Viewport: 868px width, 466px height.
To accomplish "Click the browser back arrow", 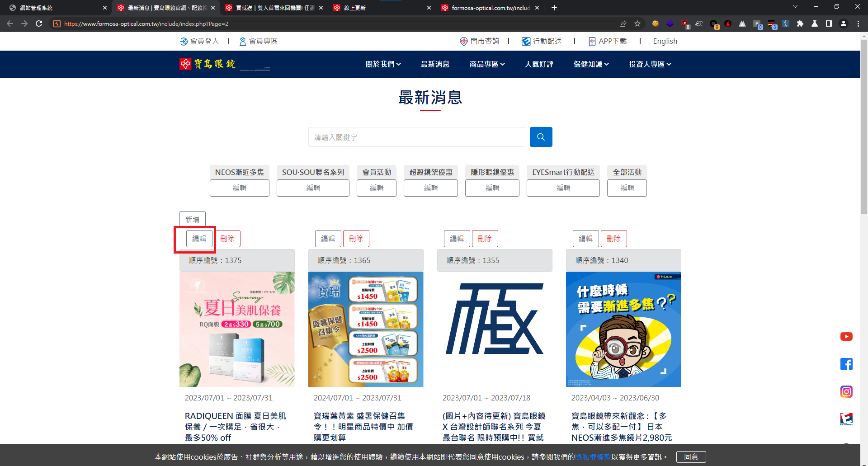I will point(10,24).
